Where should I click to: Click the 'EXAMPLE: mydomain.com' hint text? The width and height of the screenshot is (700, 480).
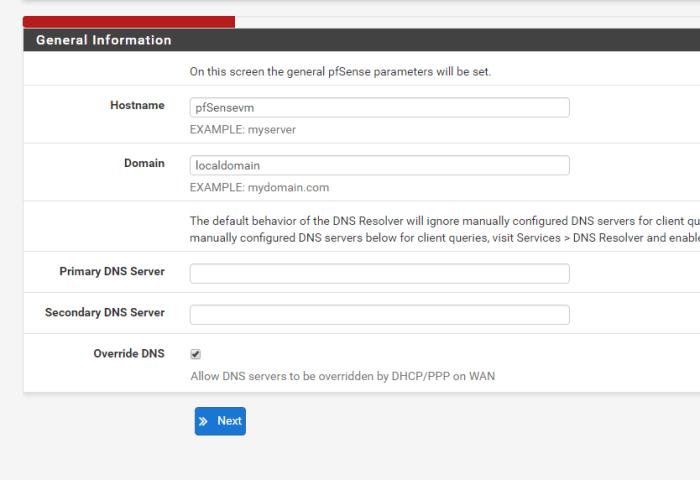(259, 187)
